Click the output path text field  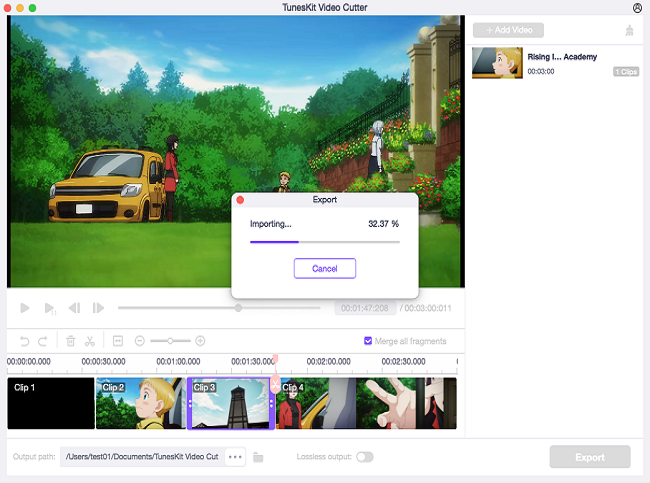click(142, 456)
